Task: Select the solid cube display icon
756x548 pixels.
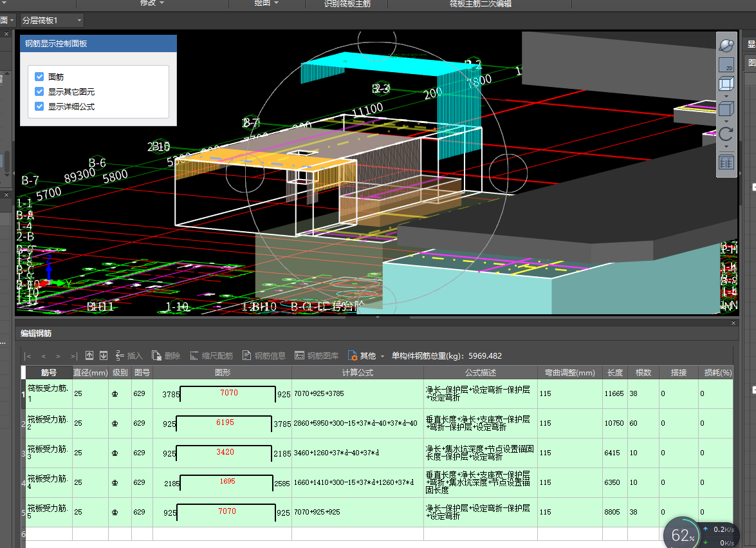Action: (726, 109)
